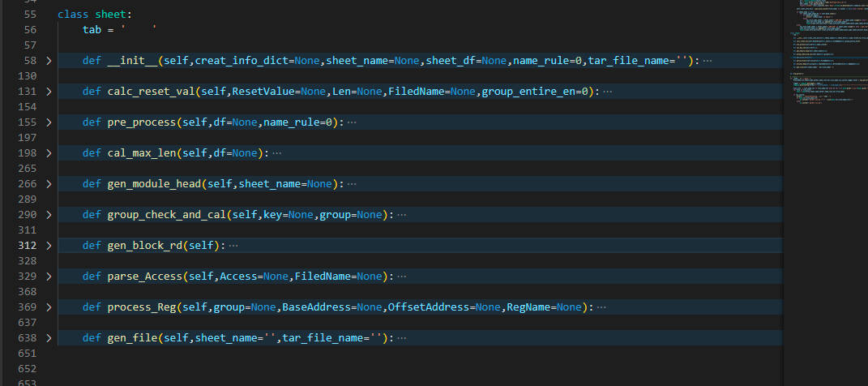Expand the parse_Access fold chevron

tap(49, 277)
